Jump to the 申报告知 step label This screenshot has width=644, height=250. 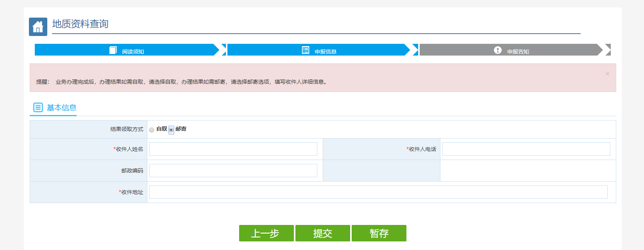pos(518,52)
